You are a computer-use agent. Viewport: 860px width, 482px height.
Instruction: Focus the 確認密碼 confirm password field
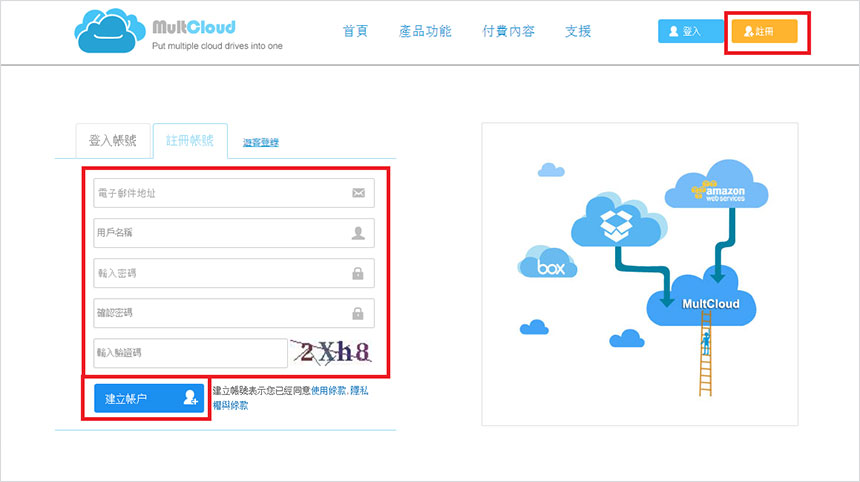pyautogui.click(x=234, y=313)
